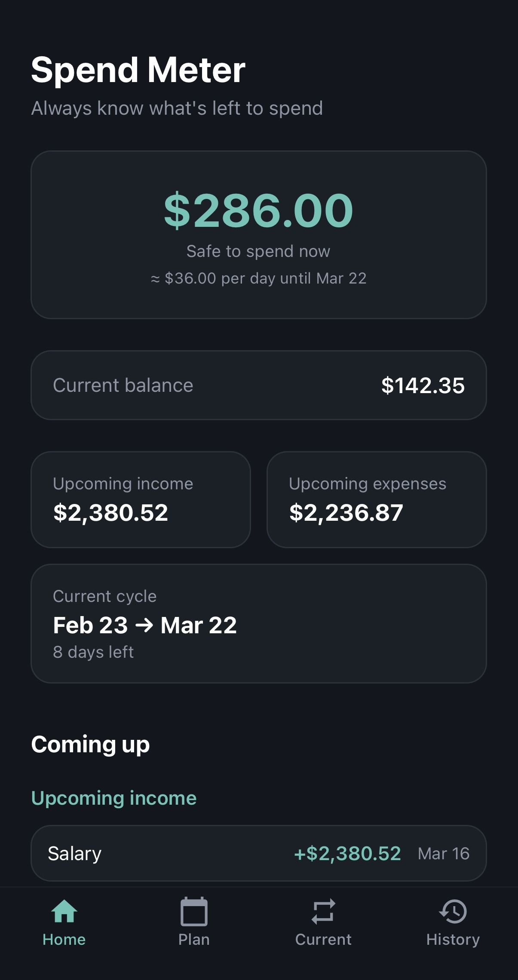The image size is (518, 980).
Task: Click the Spend Meter app title
Action: (138, 70)
